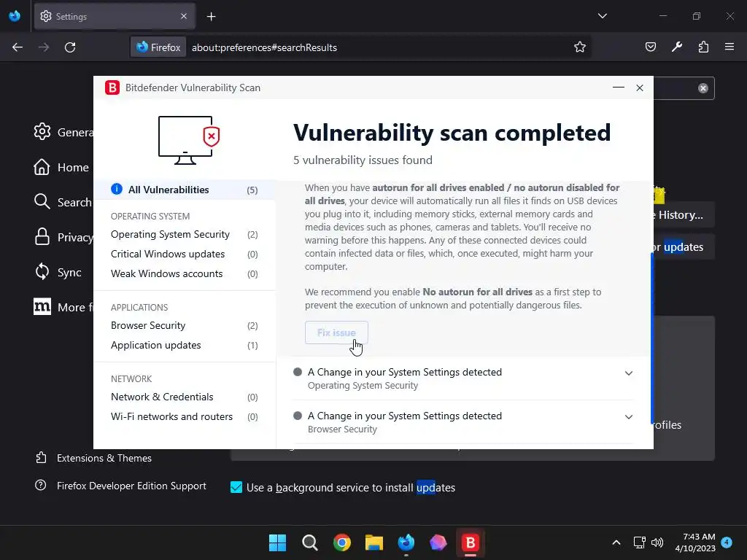Open the volume control in system tray
747x560 pixels.
657,542
